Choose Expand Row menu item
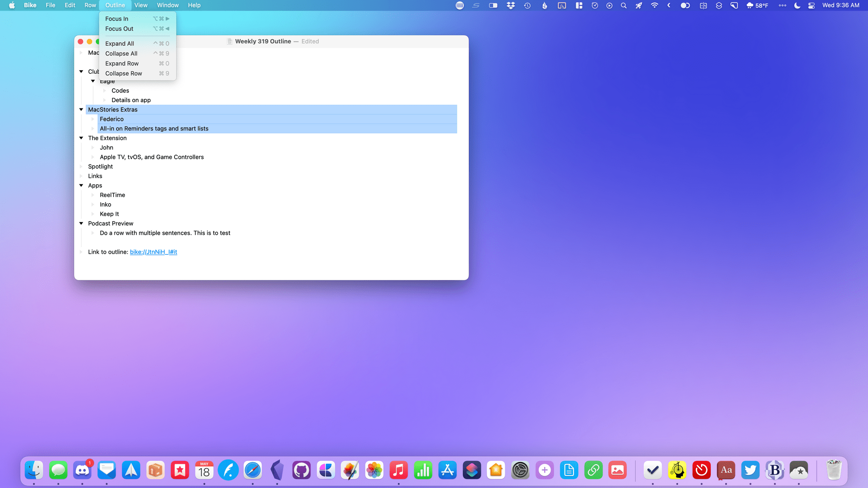This screenshot has height=488, width=868. [x=137, y=64]
